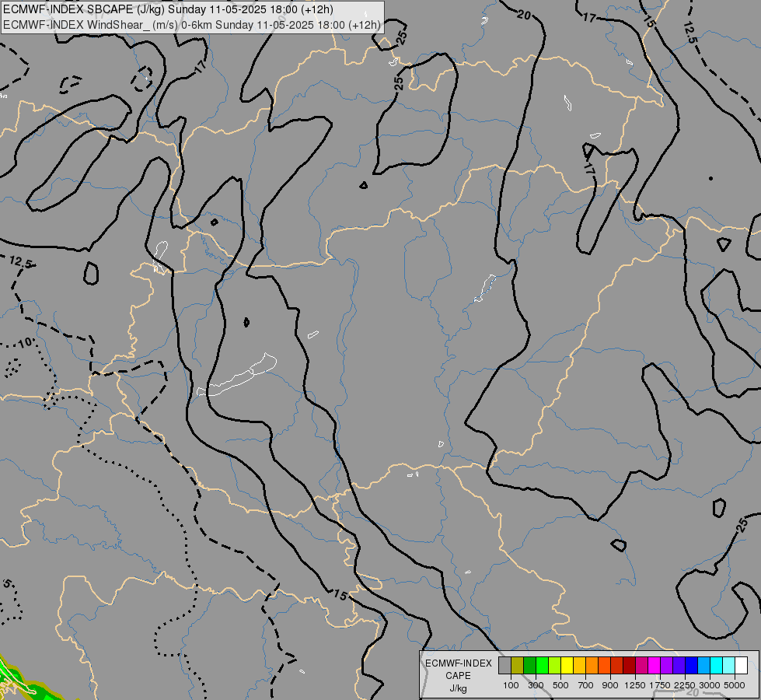Click the '15' contour label near map bottom
This screenshot has height=700, width=761.
(340, 594)
